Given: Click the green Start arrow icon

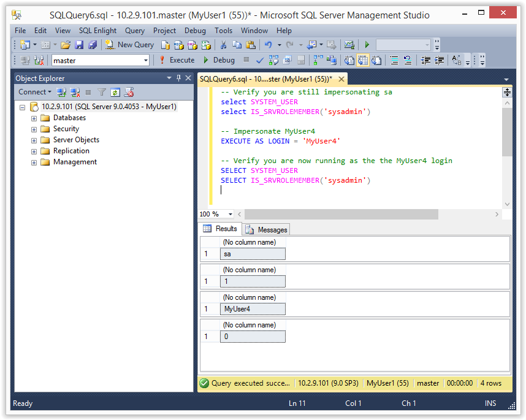Looking at the screenshot, I should tap(367, 45).
